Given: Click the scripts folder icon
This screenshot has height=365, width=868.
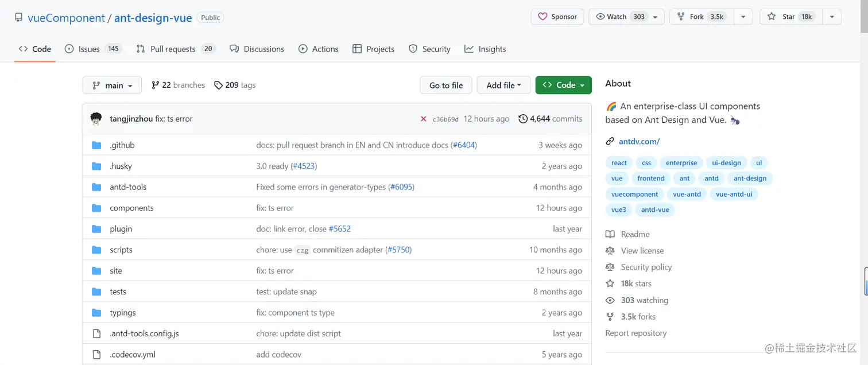Looking at the screenshot, I should coord(96,250).
